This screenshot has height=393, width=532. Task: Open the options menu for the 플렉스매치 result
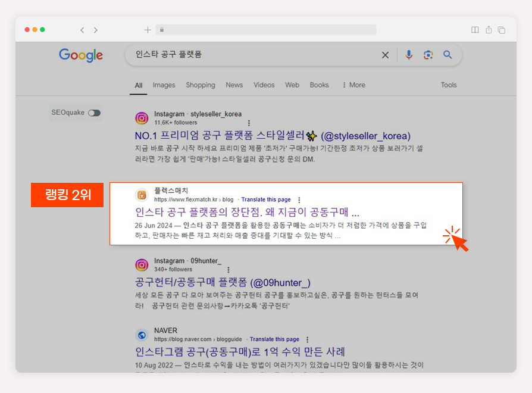(x=299, y=200)
